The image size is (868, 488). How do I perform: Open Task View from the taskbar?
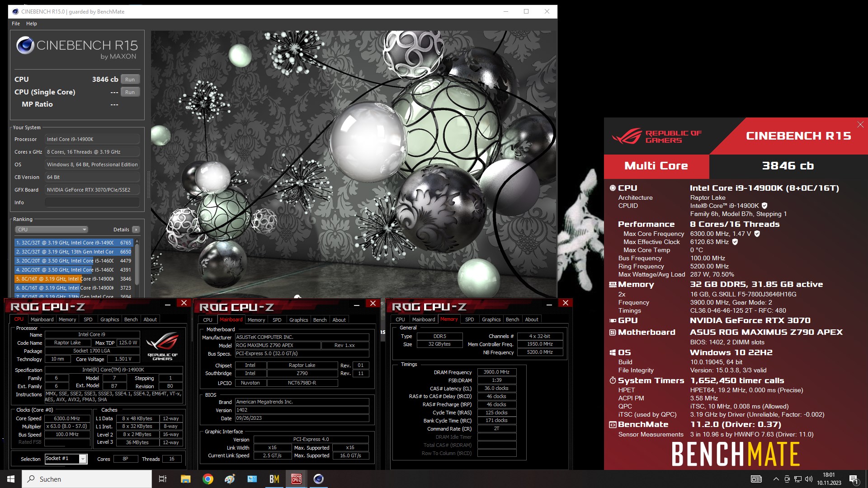163,479
